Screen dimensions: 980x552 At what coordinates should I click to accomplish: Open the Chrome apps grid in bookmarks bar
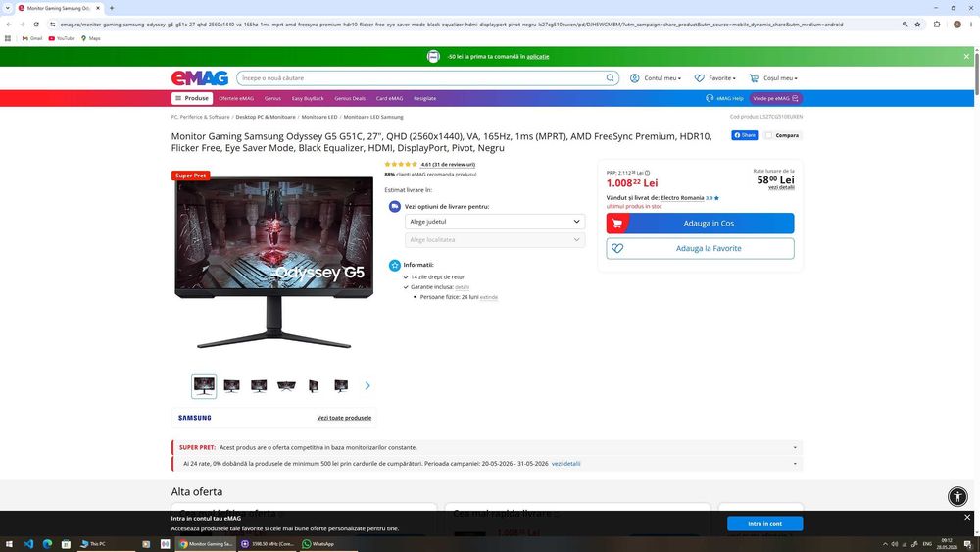click(x=8, y=38)
